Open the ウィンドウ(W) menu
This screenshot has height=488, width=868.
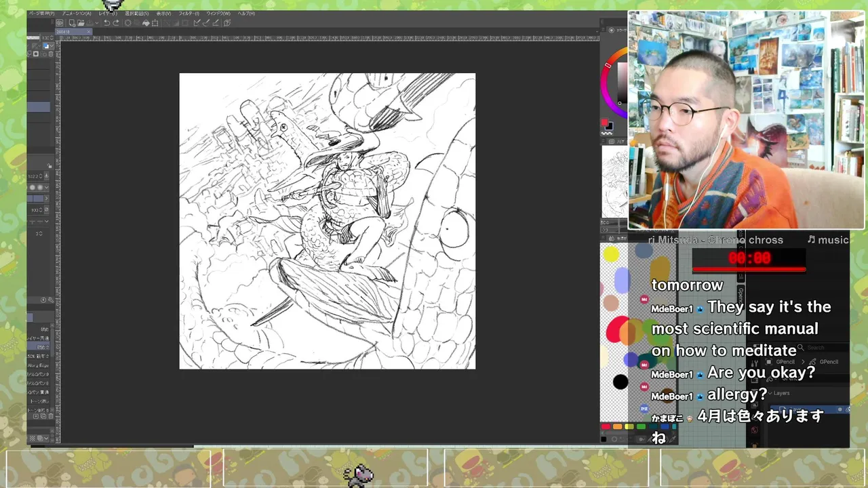point(218,14)
